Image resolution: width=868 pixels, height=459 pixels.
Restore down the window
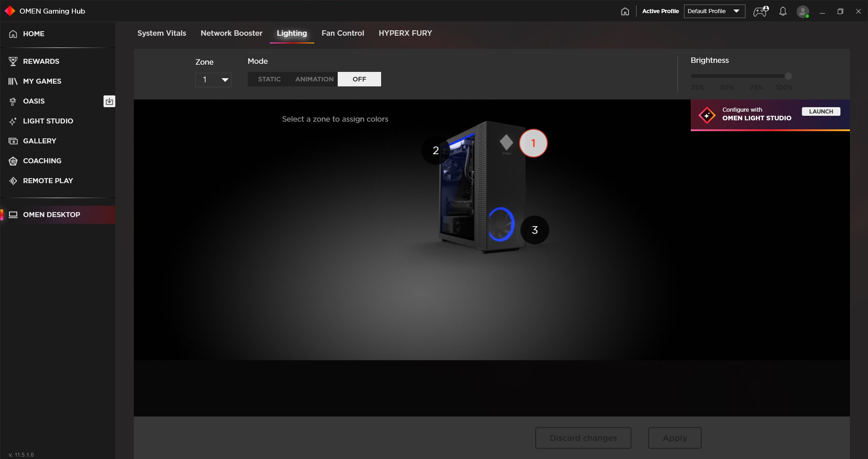tap(840, 12)
